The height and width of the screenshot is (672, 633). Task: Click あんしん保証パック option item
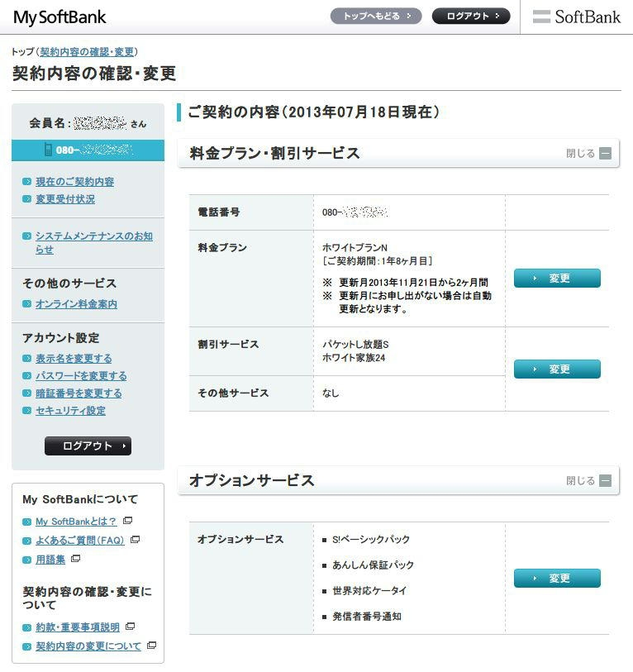[x=373, y=565]
